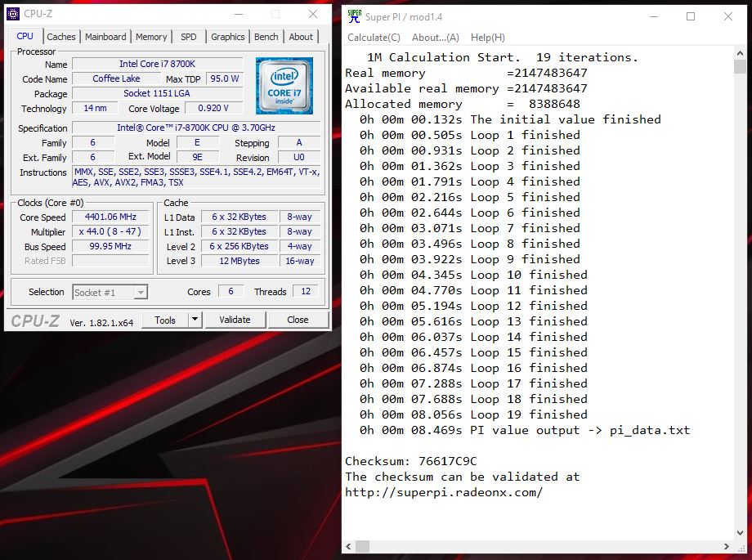Close the Super PI window
The height and width of the screenshot is (560, 752).
727,16
